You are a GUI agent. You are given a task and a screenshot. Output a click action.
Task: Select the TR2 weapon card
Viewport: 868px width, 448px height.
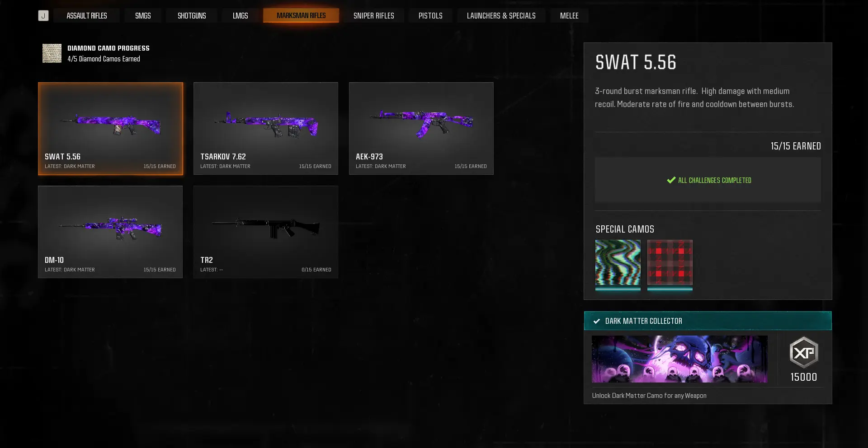[266, 232]
